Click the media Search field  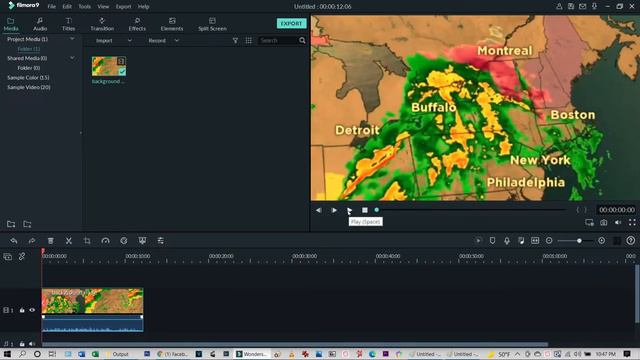279,40
